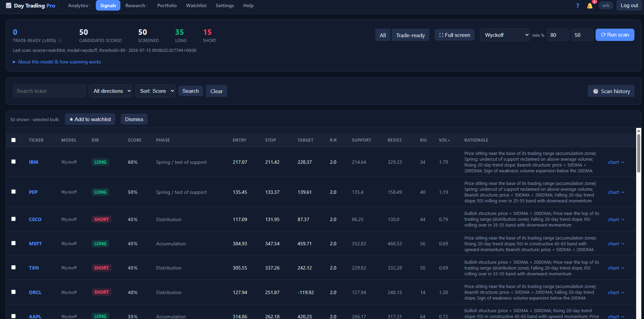Click the 60% score in IBM row

click(133, 162)
